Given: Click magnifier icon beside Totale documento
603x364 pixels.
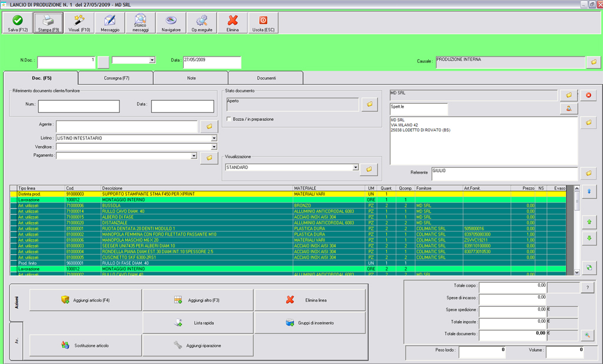Looking at the screenshot, I should 587,335.
